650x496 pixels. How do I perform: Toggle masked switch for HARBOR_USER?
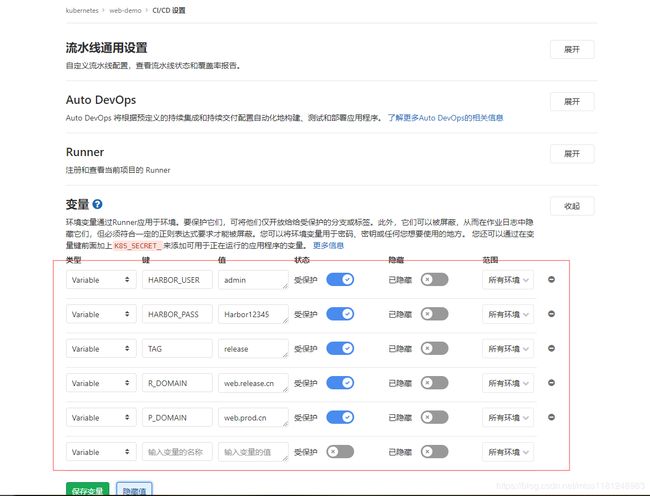(434, 280)
